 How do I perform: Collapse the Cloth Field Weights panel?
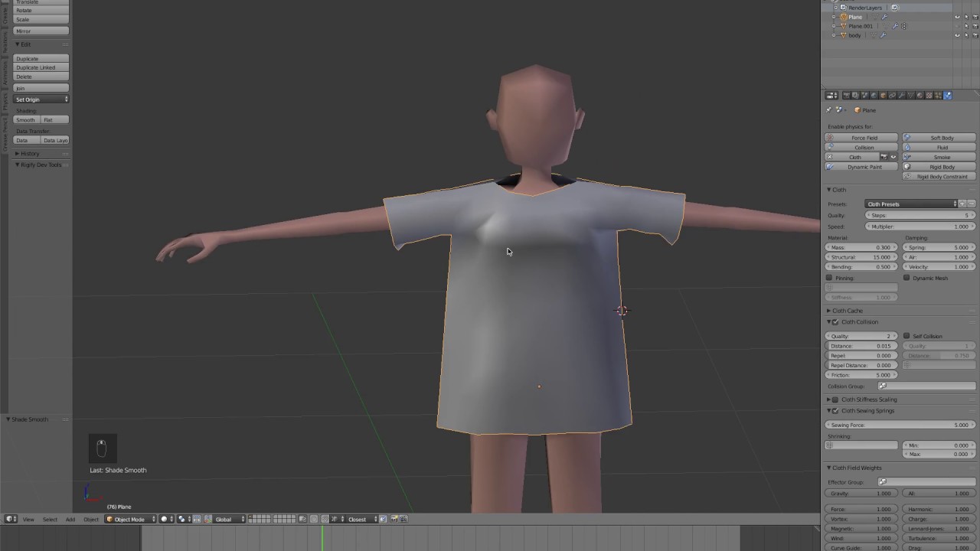pyautogui.click(x=854, y=468)
